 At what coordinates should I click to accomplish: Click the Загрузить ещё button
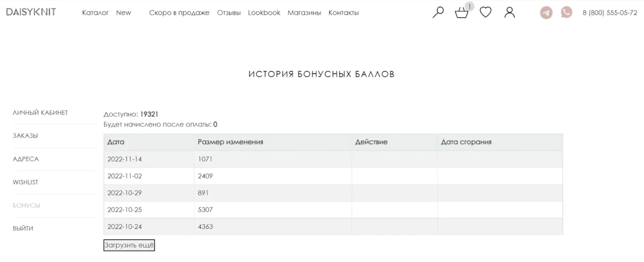pyautogui.click(x=129, y=245)
